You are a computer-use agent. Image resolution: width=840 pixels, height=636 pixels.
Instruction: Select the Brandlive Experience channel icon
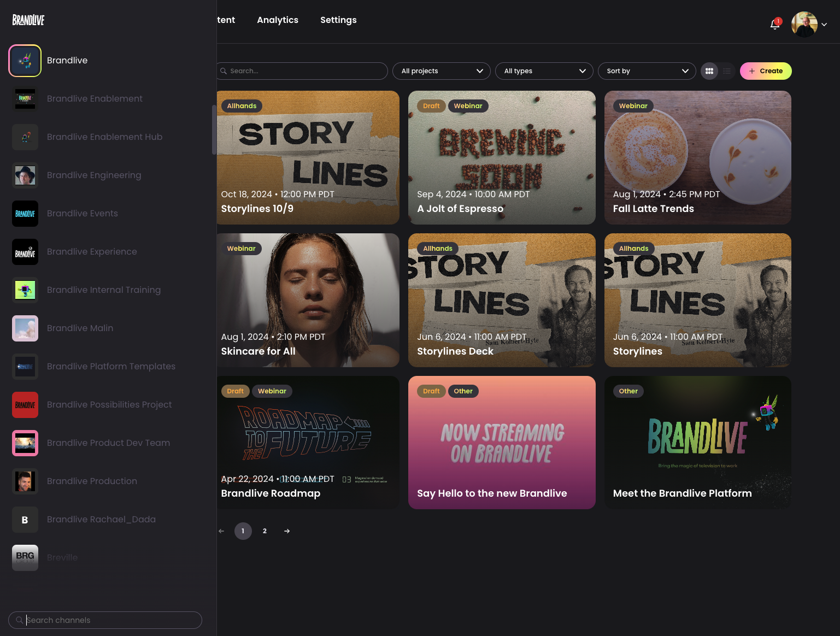click(x=25, y=252)
